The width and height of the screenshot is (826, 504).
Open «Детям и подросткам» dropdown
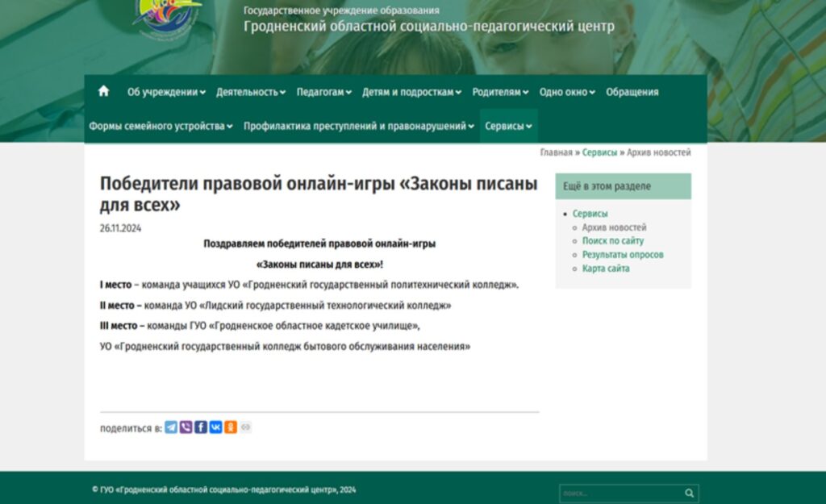tap(411, 92)
